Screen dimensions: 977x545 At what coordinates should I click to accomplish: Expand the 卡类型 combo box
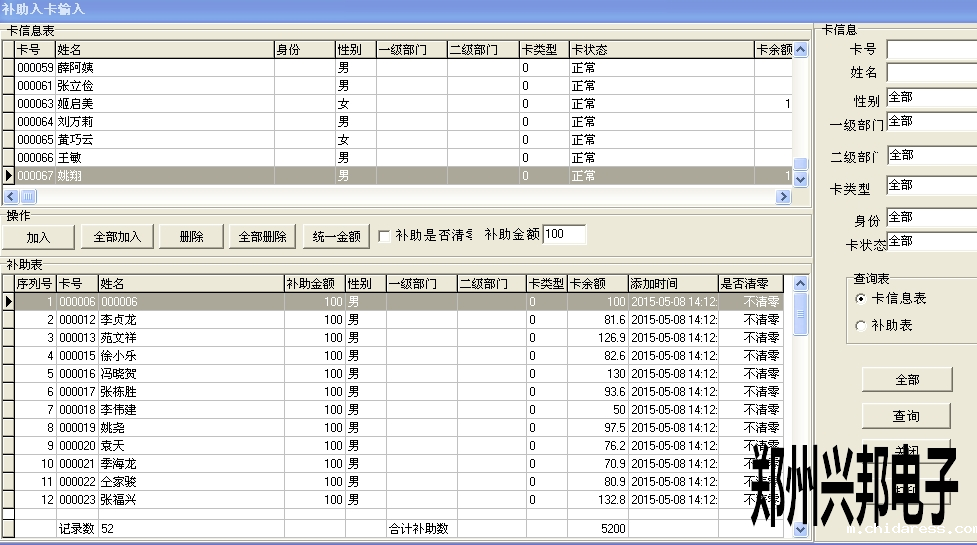point(930,186)
